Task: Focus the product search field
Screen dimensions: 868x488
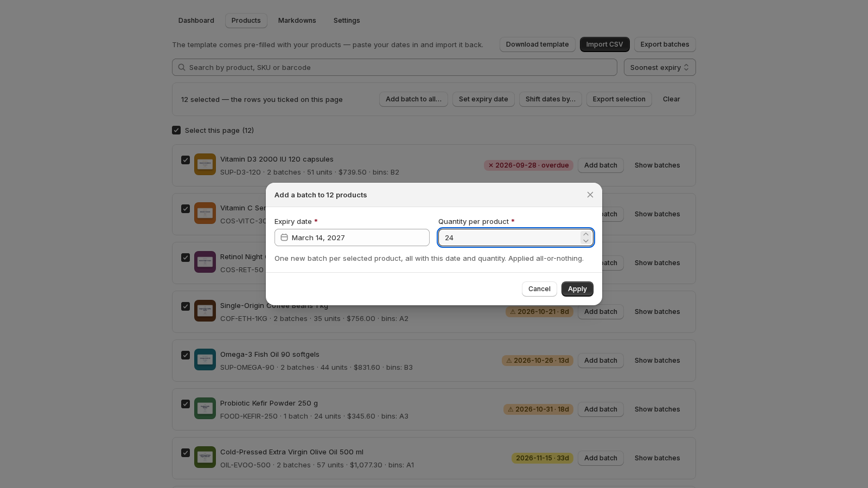Action: (x=394, y=67)
